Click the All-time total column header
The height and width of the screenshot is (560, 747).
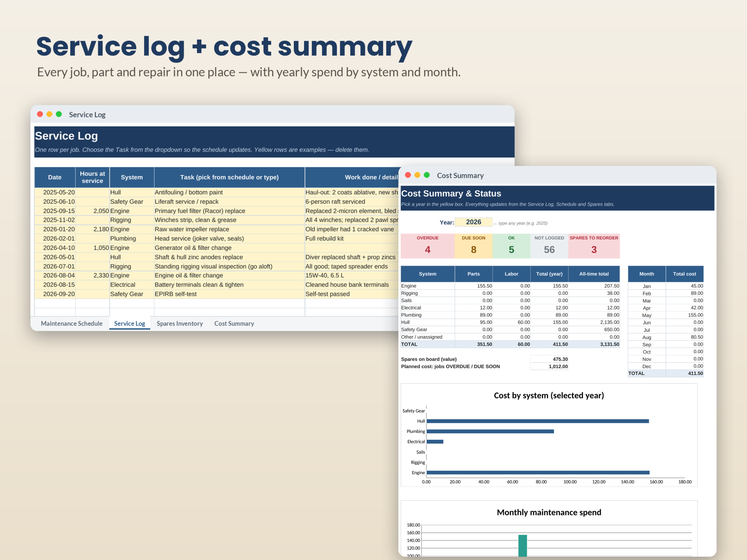pyautogui.click(x=594, y=274)
